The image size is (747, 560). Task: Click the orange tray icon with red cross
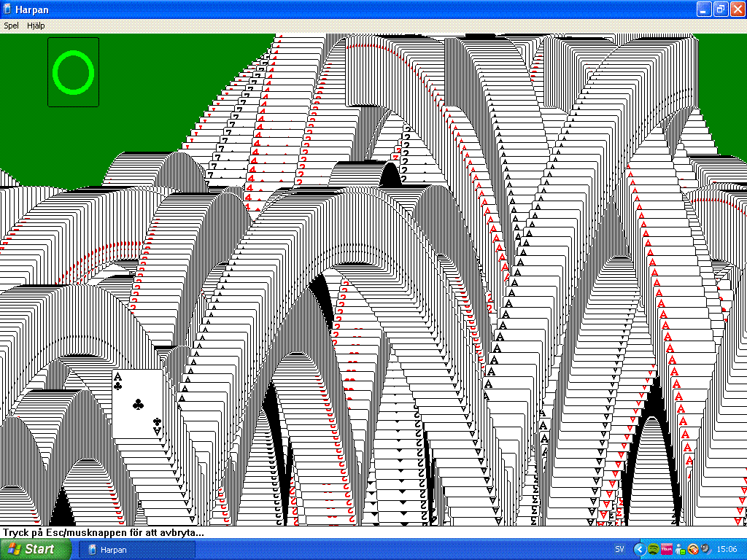[x=693, y=550]
